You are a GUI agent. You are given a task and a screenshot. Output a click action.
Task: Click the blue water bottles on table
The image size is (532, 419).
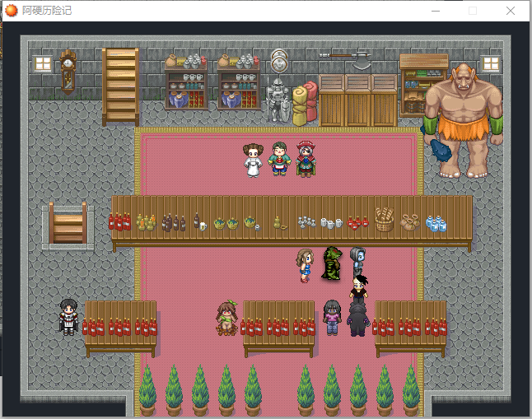pyautogui.click(x=436, y=223)
